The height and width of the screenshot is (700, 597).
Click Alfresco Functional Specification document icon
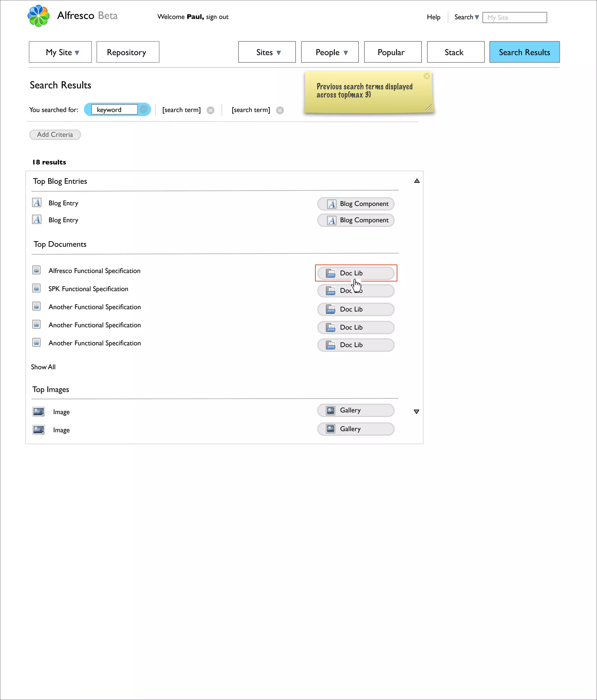tap(36, 270)
